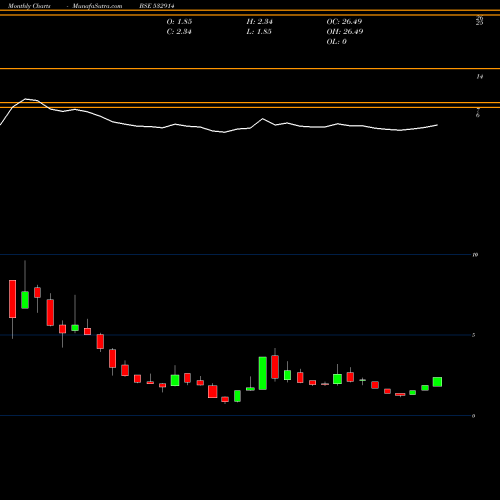Select the close value 'C: 2.34'
Image resolution: width=500 pixels, height=500 pixels.
coord(179,32)
